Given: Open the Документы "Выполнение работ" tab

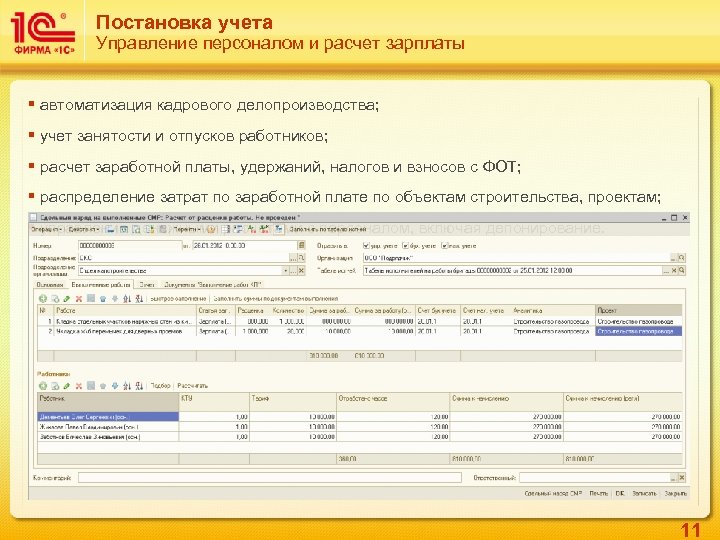Looking at the screenshot, I should [213, 285].
